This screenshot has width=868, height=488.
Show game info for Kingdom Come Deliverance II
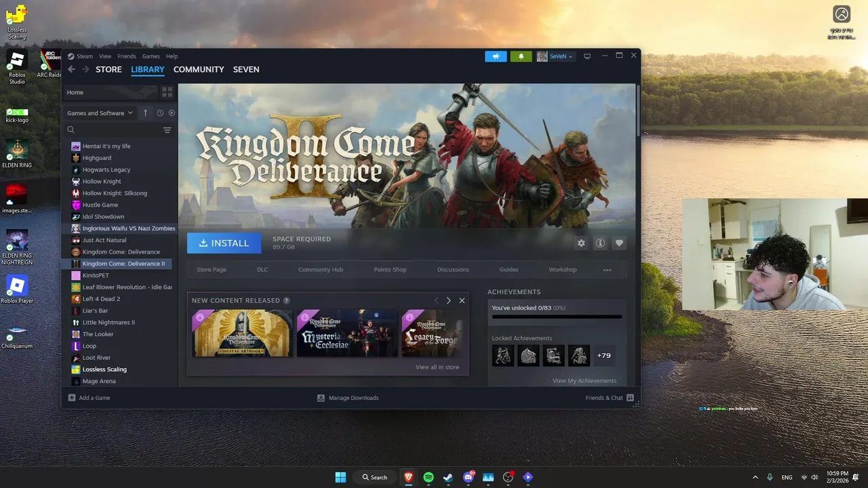click(600, 243)
